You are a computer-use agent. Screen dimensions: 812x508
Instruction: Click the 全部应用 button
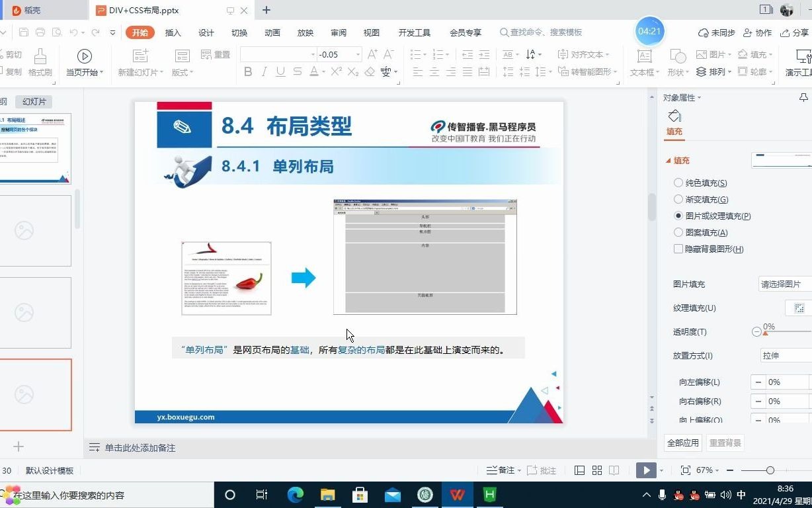(682, 443)
